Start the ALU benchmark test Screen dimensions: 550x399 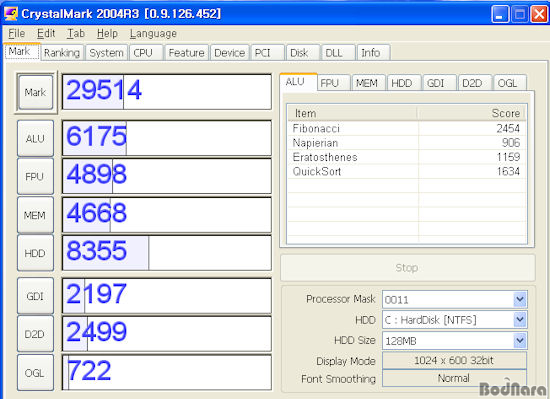pos(35,138)
